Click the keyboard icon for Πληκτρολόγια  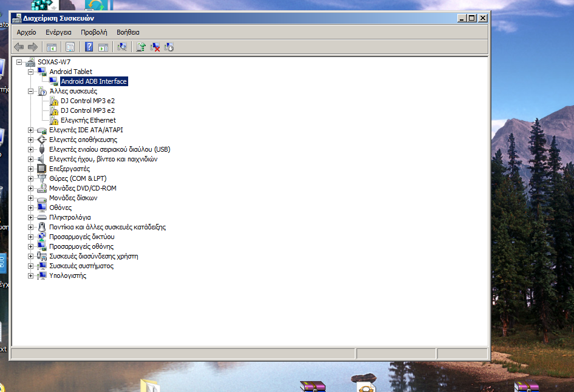click(x=42, y=217)
